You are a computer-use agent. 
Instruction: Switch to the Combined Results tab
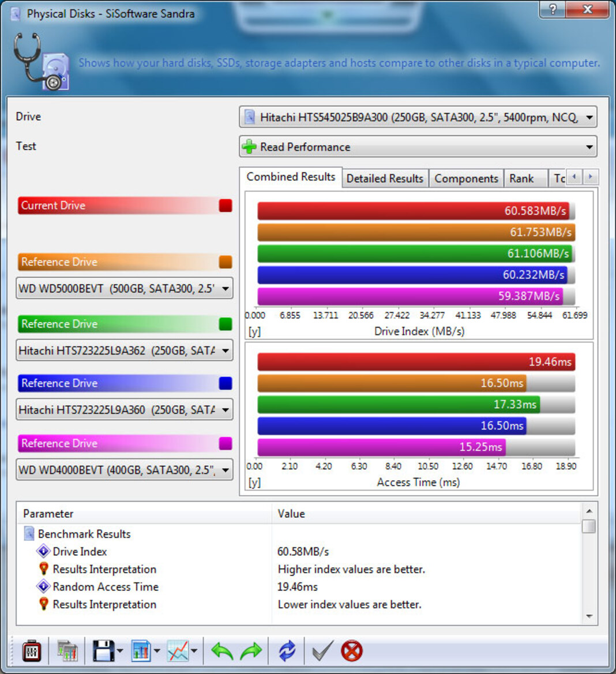[x=291, y=176]
